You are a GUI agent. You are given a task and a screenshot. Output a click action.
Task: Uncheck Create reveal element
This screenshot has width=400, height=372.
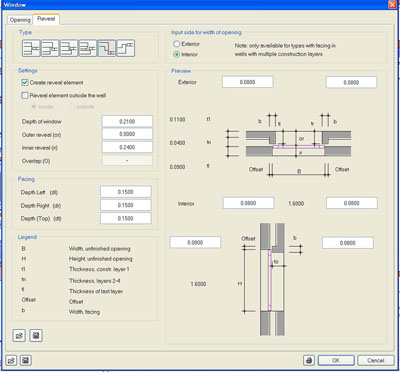tap(25, 82)
